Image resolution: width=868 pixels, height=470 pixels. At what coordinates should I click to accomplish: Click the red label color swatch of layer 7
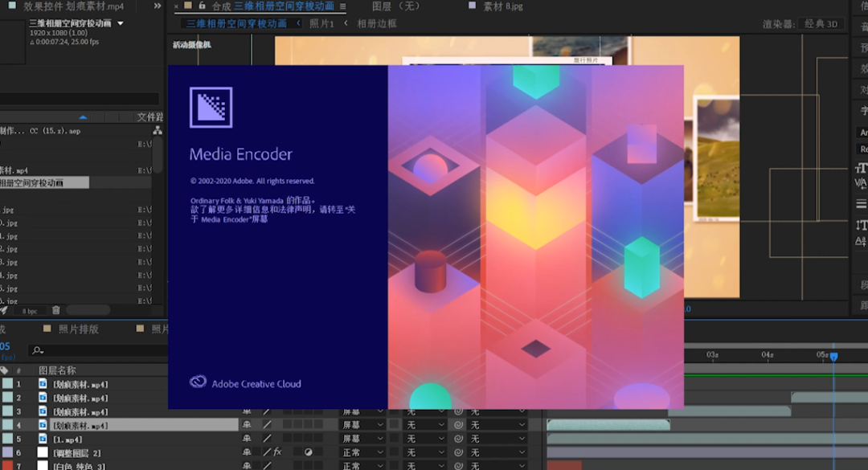tap(7, 465)
